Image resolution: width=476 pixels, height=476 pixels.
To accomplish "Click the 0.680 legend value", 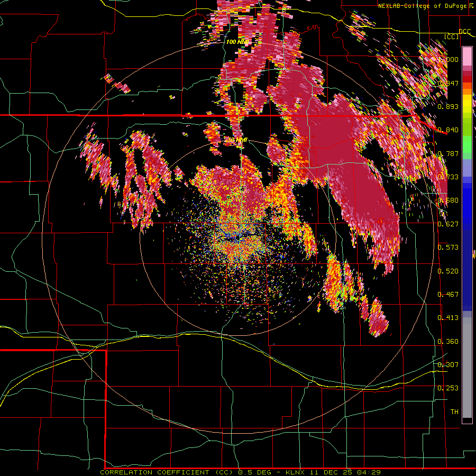I will click(x=448, y=200).
